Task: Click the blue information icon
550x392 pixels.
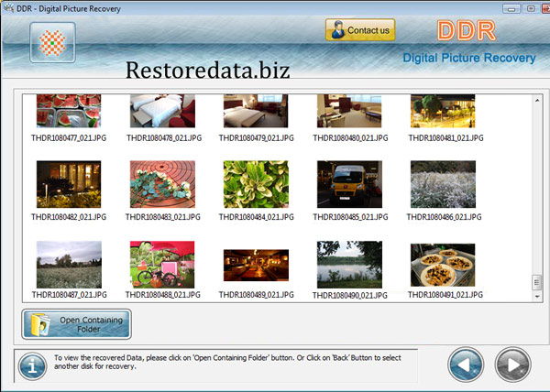Action: (32, 366)
